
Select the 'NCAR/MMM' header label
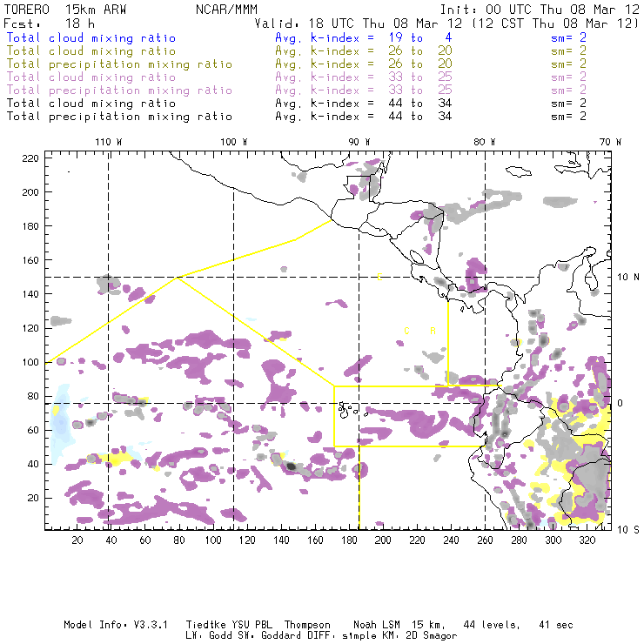click(x=227, y=10)
